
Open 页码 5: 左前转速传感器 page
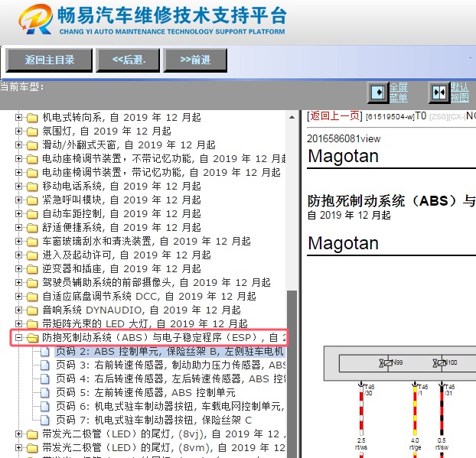pyautogui.click(x=145, y=392)
